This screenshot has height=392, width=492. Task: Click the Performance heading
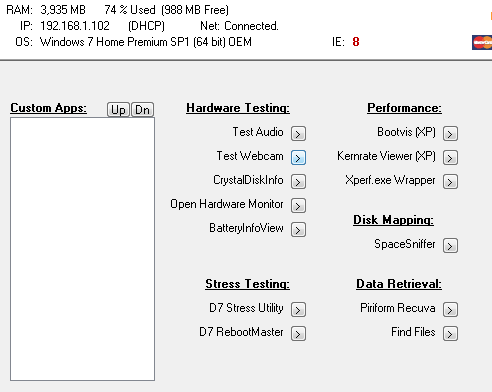pyautogui.click(x=404, y=108)
